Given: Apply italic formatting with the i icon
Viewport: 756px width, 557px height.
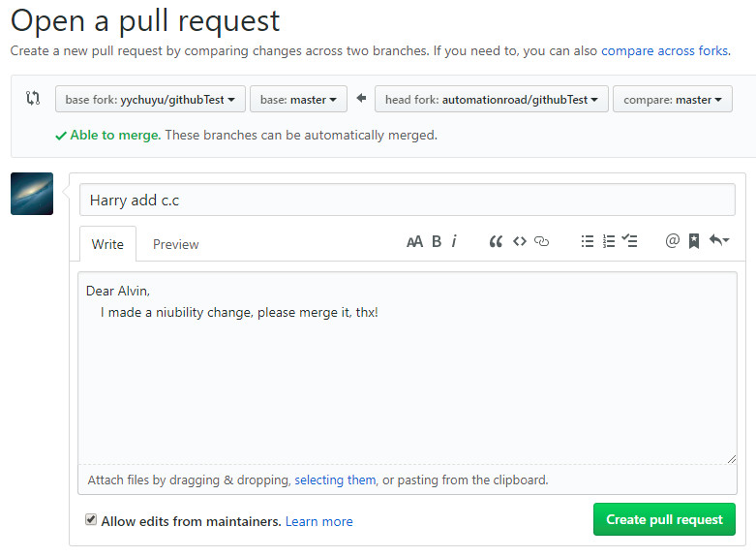Looking at the screenshot, I should pos(454,242).
